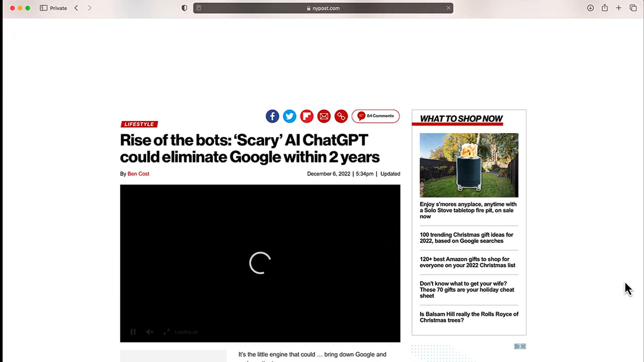Image resolution: width=644 pixels, height=362 pixels.
Task: Unmute the video player
Action: click(x=150, y=332)
